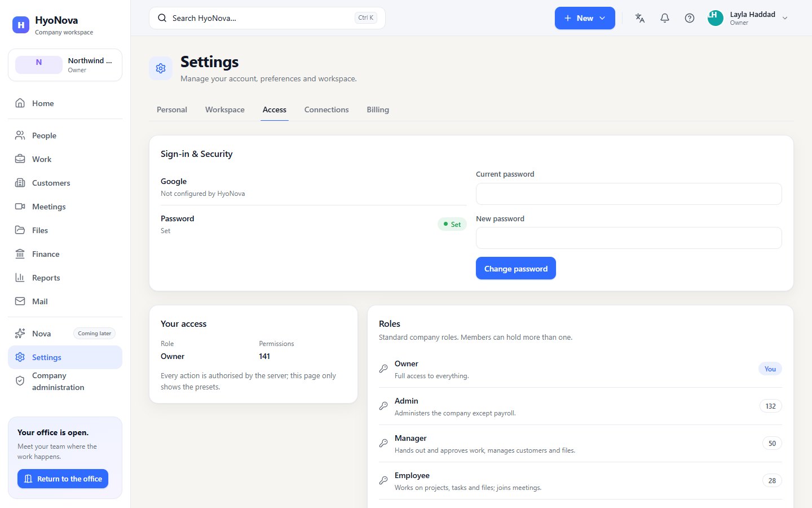Screen dimensions: 812x508
Task: Click the Manager count badge 50
Action: pyautogui.click(x=772, y=443)
